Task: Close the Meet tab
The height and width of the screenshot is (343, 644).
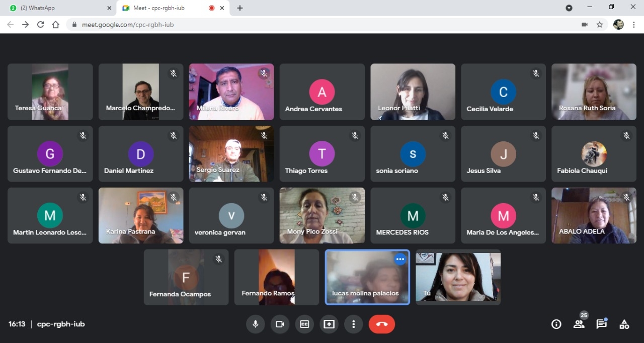Action: click(x=222, y=8)
